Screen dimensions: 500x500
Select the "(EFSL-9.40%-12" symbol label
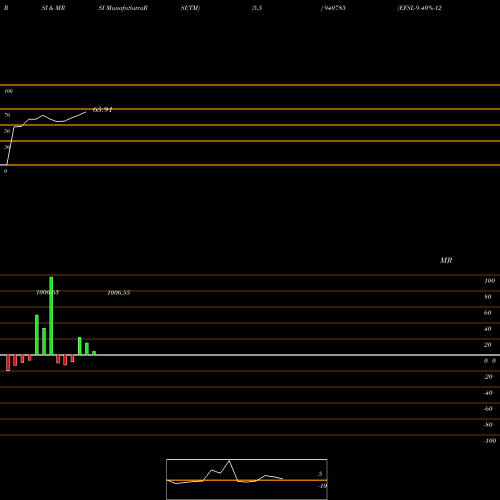click(x=420, y=8)
